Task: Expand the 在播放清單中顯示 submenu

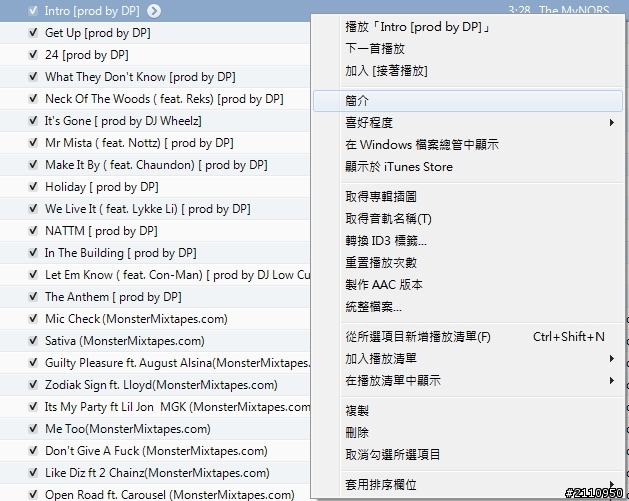Action: (x=468, y=381)
